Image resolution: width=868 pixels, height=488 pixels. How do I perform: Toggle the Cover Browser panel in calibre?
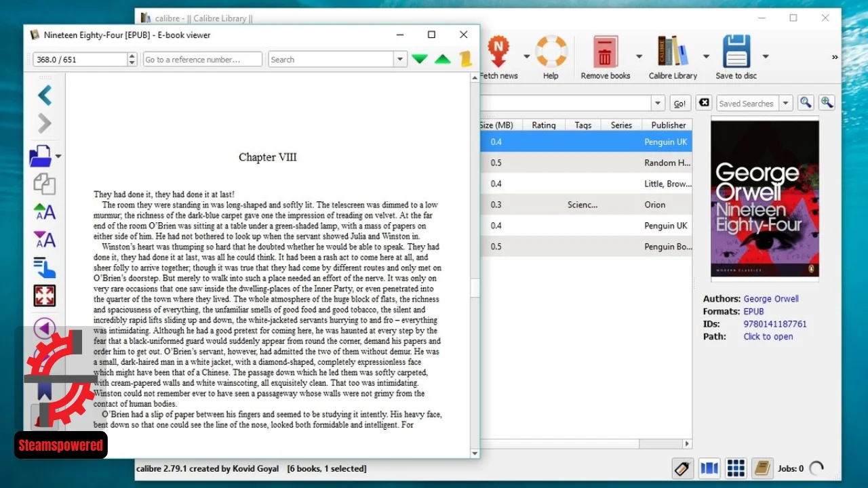pos(709,468)
